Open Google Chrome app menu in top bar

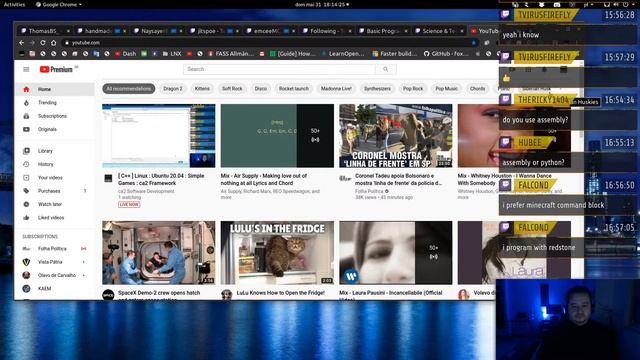click(x=58, y=4)
